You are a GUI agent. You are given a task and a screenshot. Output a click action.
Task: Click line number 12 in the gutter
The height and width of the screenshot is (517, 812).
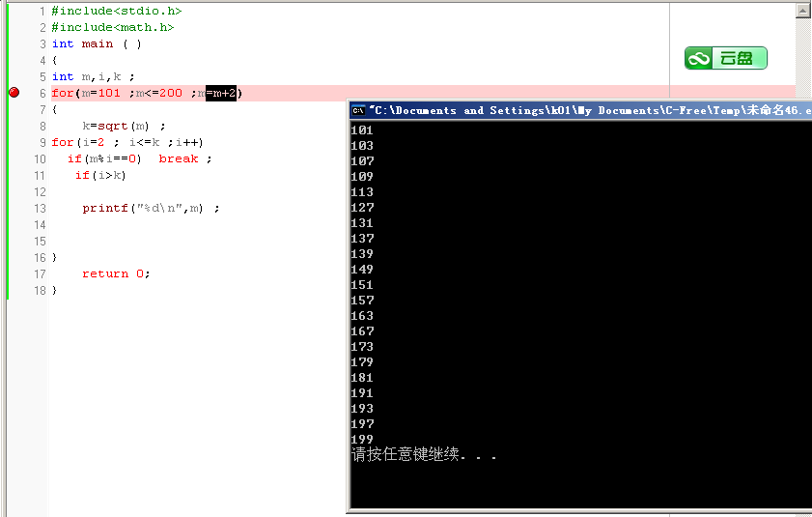[x=40, y=192]
